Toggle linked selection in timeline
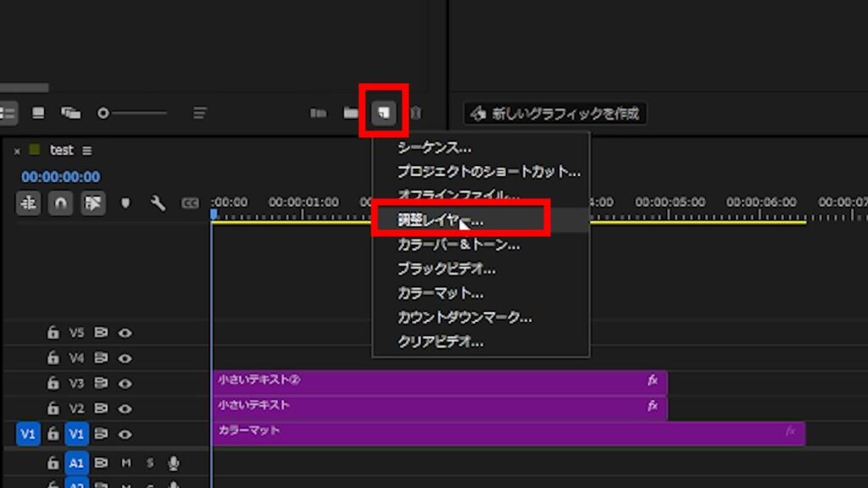868x488 pixels. click(x=93, y=203)
